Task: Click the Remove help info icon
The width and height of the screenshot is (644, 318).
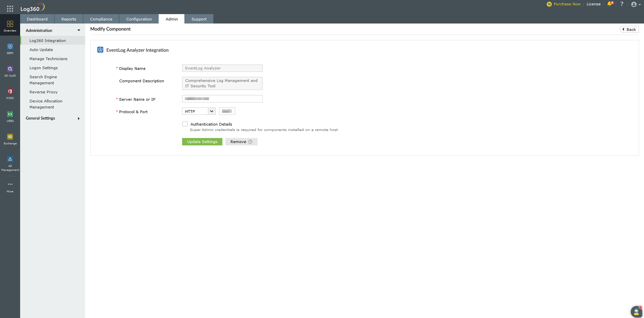Action: point(250,142)
